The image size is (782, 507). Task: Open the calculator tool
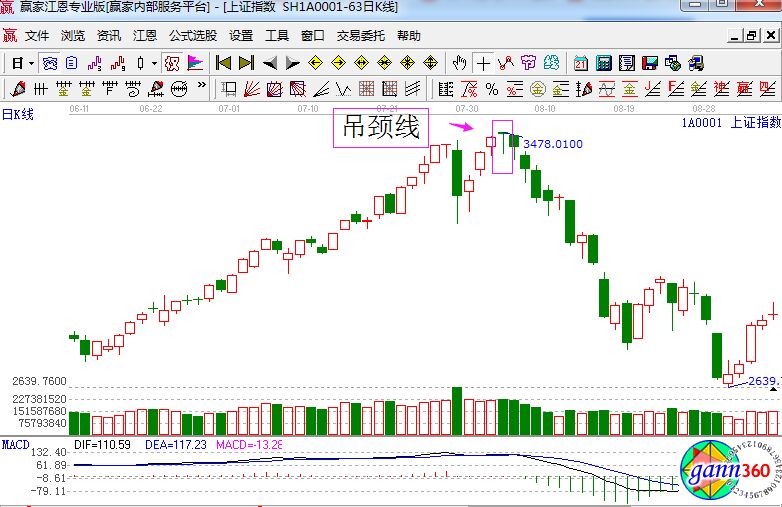604,63
